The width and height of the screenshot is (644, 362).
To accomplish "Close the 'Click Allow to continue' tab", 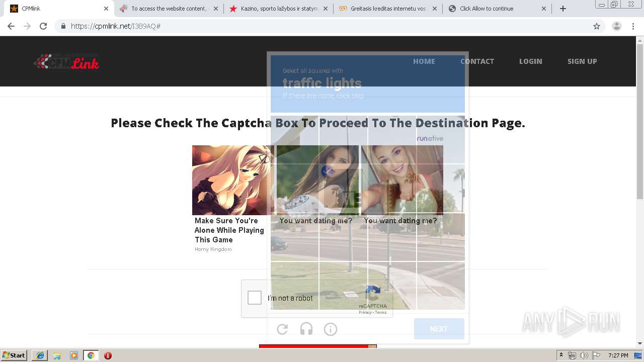I will pyautogui.click(x=544, y=9).
